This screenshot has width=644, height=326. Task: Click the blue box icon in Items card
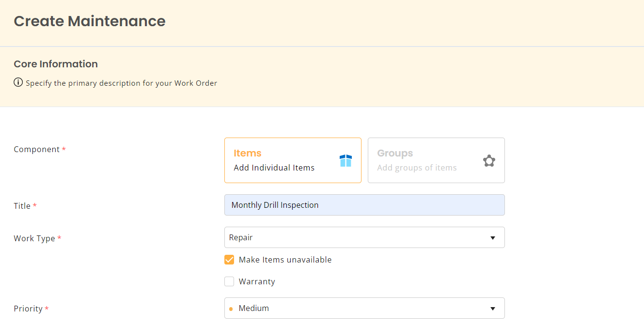[x=346, y=161]
